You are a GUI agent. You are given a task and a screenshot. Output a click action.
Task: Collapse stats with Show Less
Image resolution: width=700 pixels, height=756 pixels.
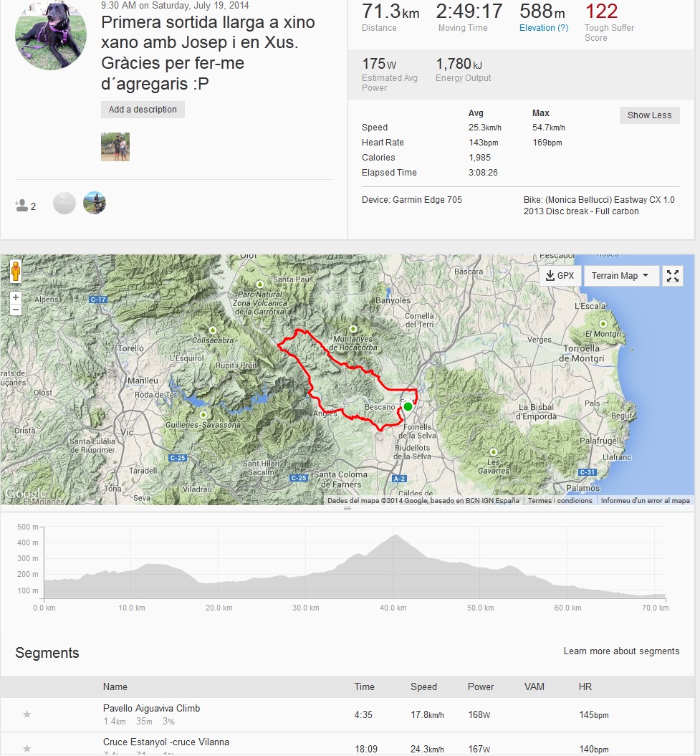point(649,115)
